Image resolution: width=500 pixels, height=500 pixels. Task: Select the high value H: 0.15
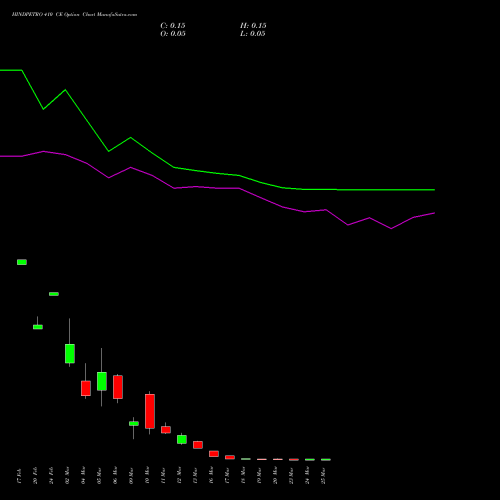coord(253,26)
